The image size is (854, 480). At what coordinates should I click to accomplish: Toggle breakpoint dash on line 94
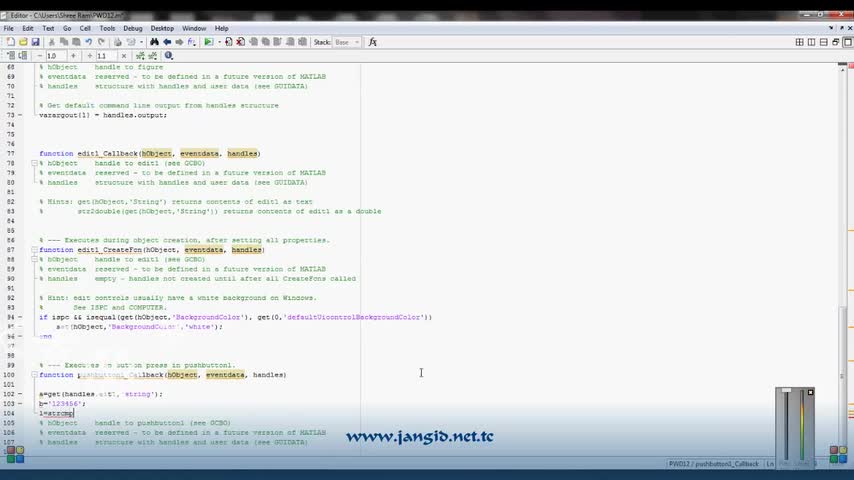20,317
